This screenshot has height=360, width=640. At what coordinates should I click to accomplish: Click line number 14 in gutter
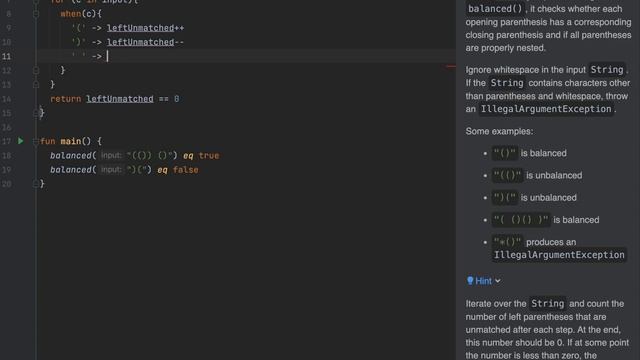7,99
